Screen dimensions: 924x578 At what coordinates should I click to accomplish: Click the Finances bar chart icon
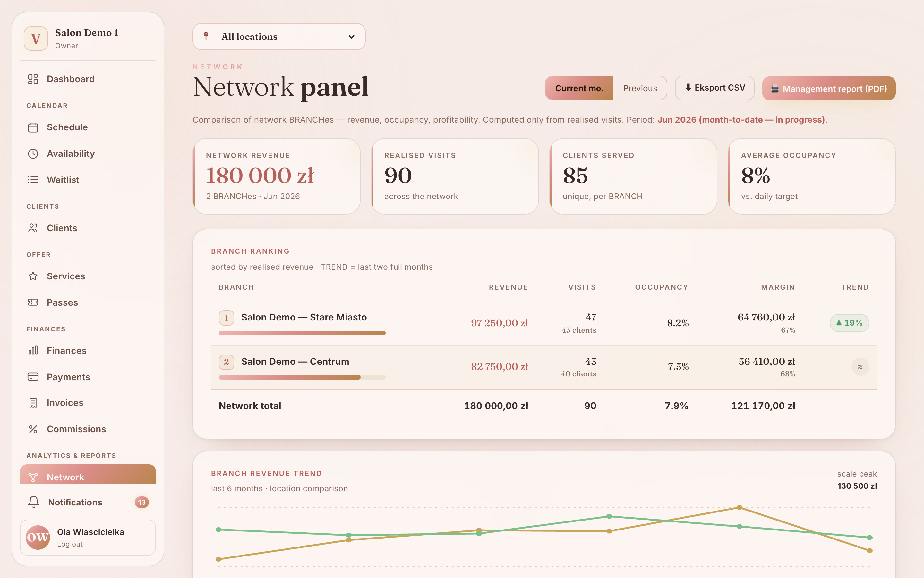coord(33,351)
